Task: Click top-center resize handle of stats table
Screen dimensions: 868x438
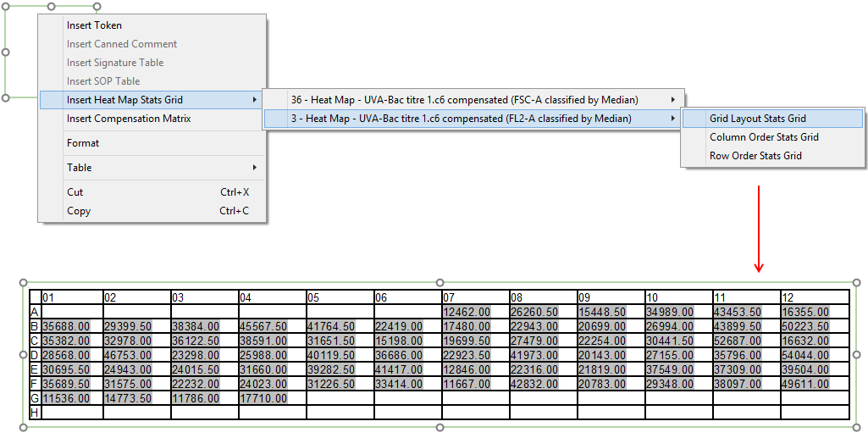Action: coord(440,282)
